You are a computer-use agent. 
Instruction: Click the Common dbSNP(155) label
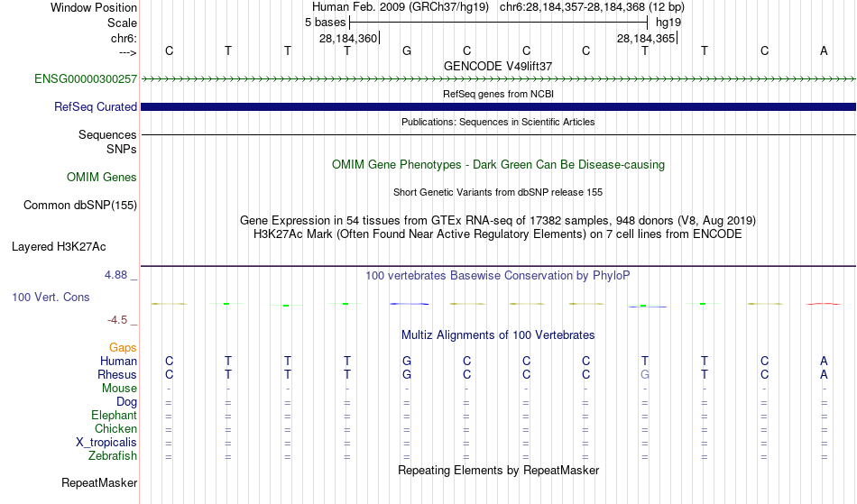click(79, 206)
